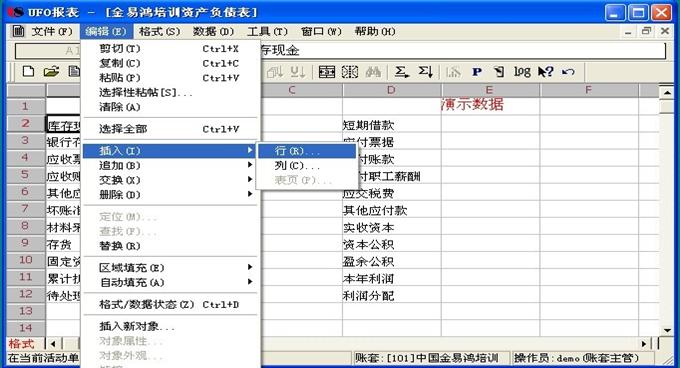Open the 格式(S) menu
This screenshot has width=680, height=368.
159,32
